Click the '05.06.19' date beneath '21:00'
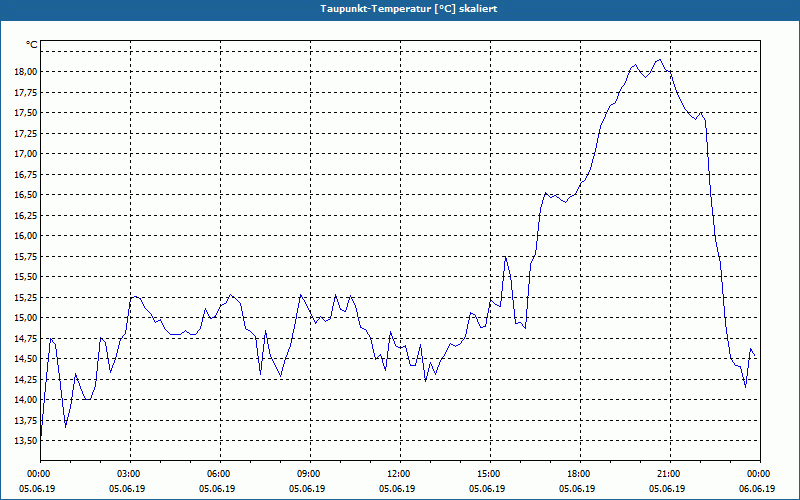The height and width of the screenshot is (500, 800). 667,489
